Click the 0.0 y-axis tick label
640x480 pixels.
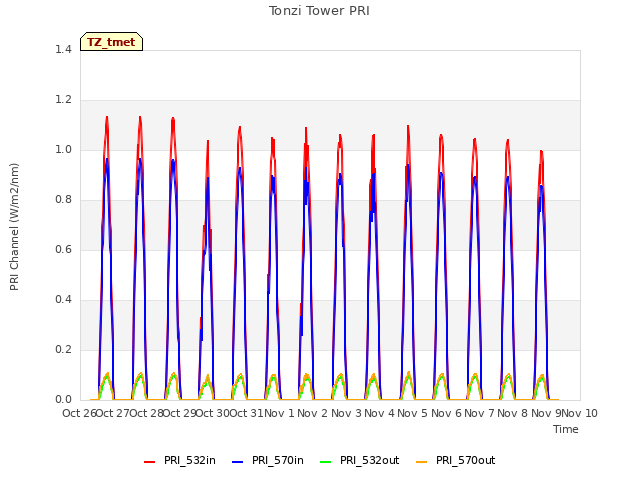(63, 400)
